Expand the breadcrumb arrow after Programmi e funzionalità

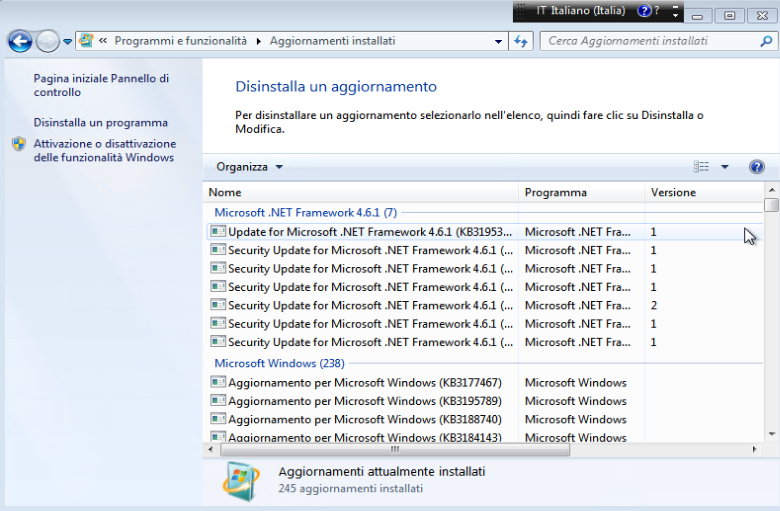(x=259, y=41)
